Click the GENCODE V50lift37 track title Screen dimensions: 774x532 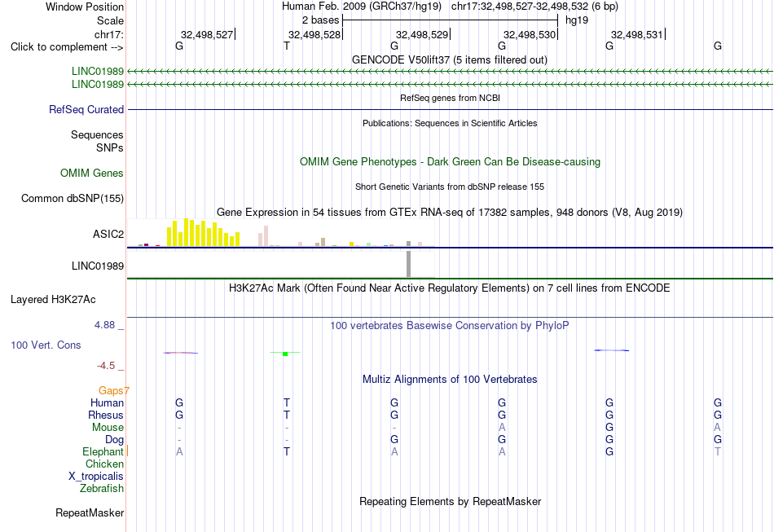point(450,59)
